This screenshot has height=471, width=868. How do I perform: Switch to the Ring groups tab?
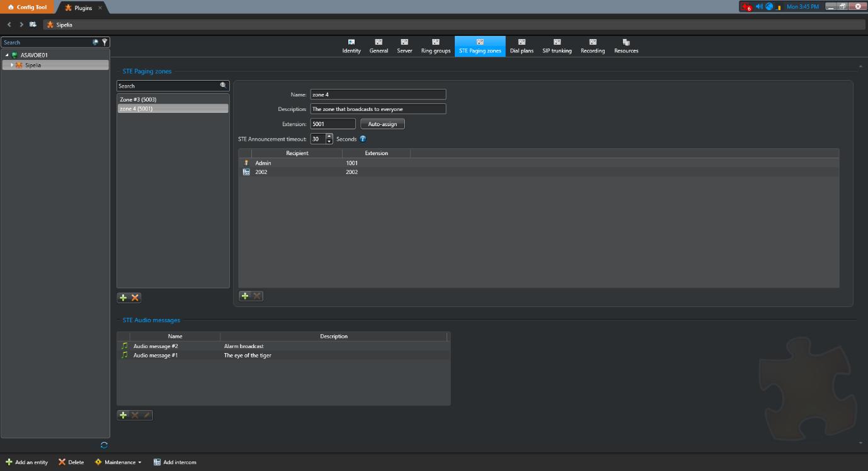[436, 47]
